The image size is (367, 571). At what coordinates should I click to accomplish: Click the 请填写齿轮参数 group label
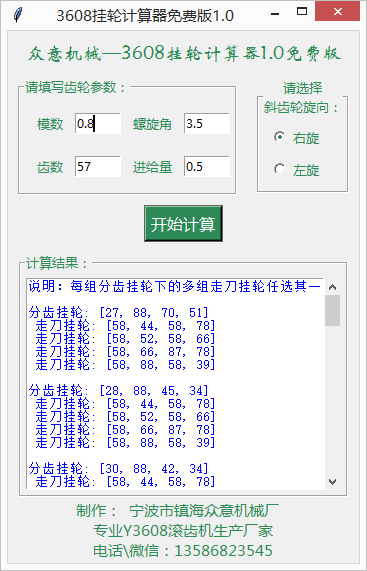click(x=75, y=87)
